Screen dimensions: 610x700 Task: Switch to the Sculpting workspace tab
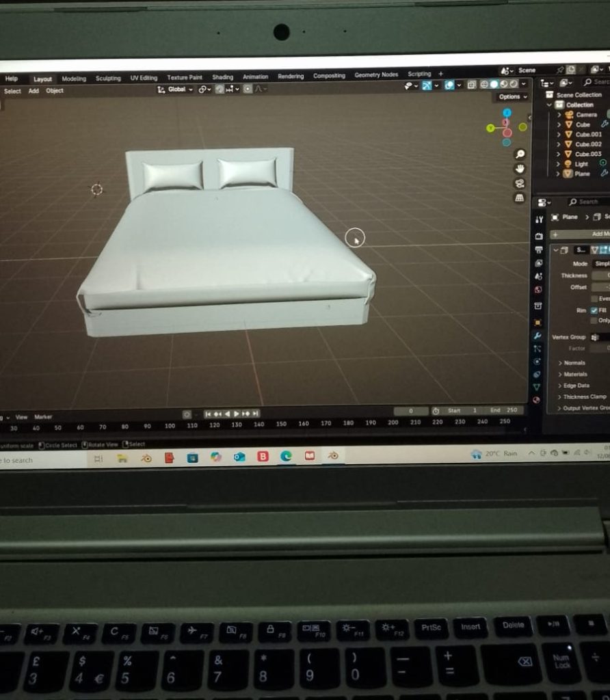click(108, 79)
